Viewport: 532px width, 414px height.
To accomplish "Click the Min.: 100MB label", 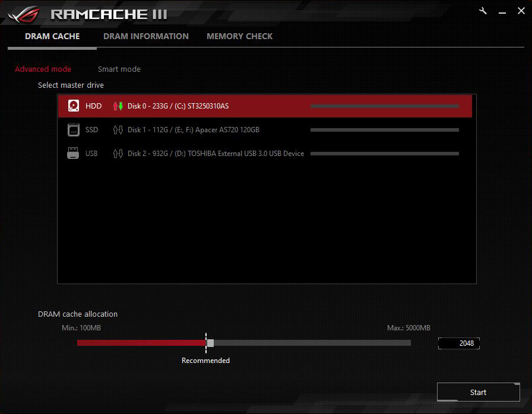I will tap(81, 328).
